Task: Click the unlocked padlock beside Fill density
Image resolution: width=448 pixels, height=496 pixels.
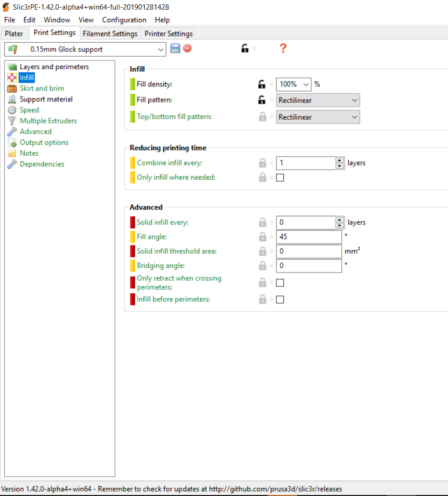Action: tap(262, 85)
